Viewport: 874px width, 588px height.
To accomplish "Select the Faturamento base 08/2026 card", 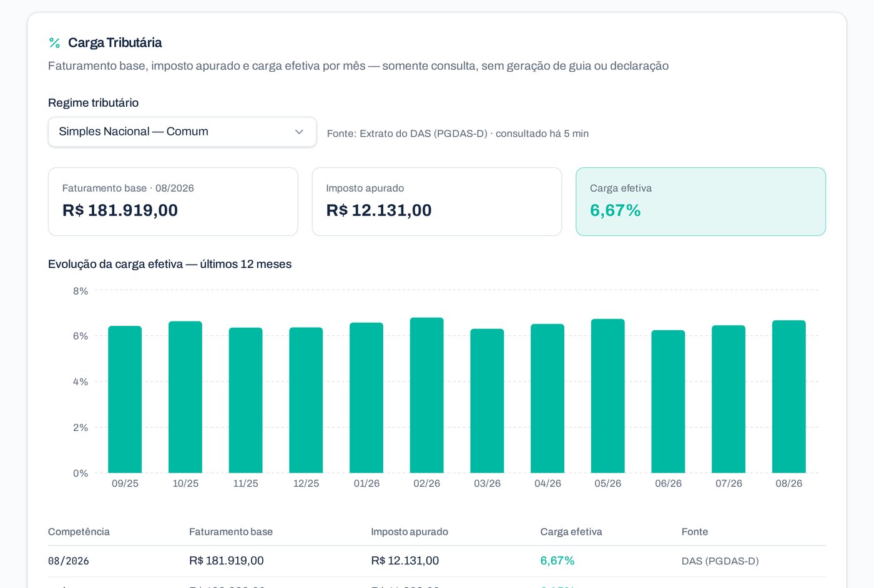I will 173,202.
